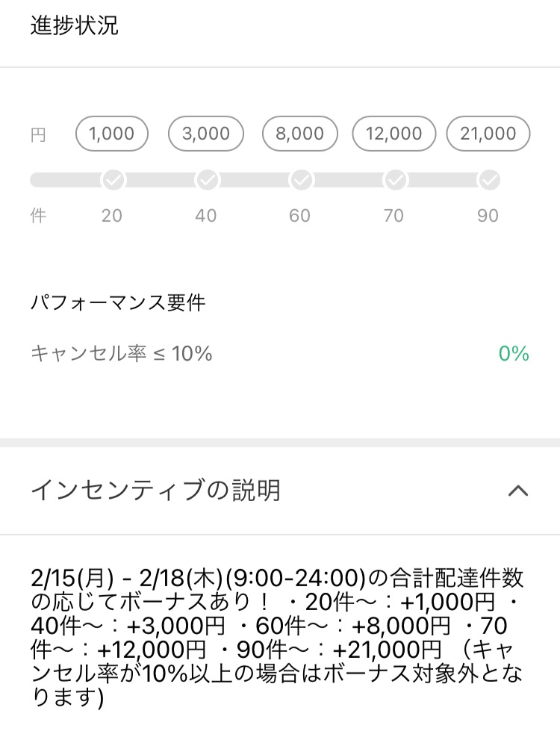The image size is (560, 740).
Task: Tap the 90 deliveries count label
Action: click(488, 216)
